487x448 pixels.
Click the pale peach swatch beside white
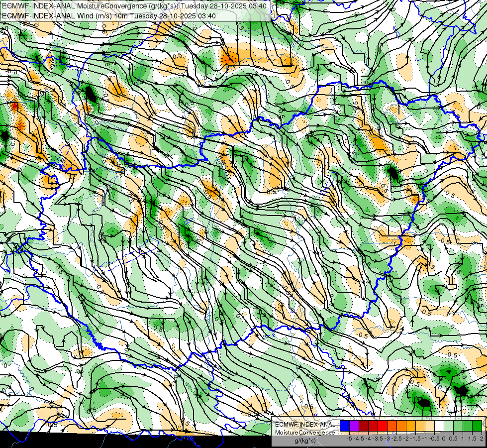pyautogui.click(x=430, y=426)
